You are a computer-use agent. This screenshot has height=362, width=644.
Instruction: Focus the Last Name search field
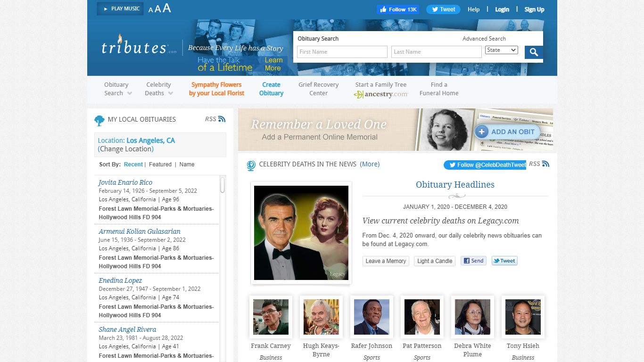pos(436,52)
